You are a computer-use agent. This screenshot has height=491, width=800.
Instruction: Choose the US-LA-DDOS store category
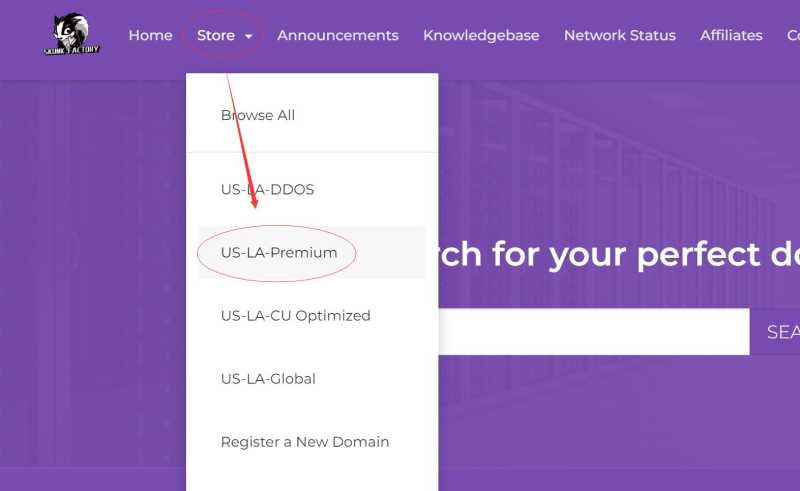(267, 189)
